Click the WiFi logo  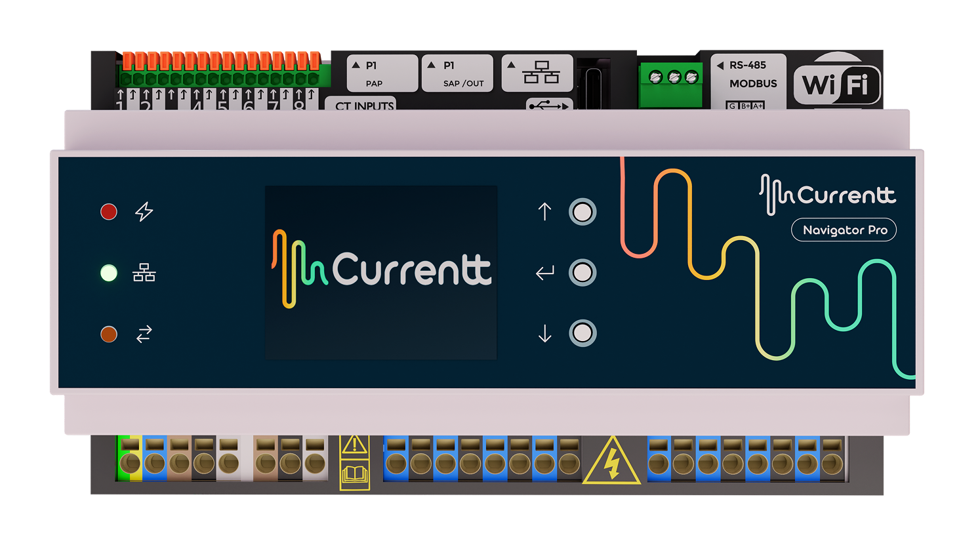[836, 85]
